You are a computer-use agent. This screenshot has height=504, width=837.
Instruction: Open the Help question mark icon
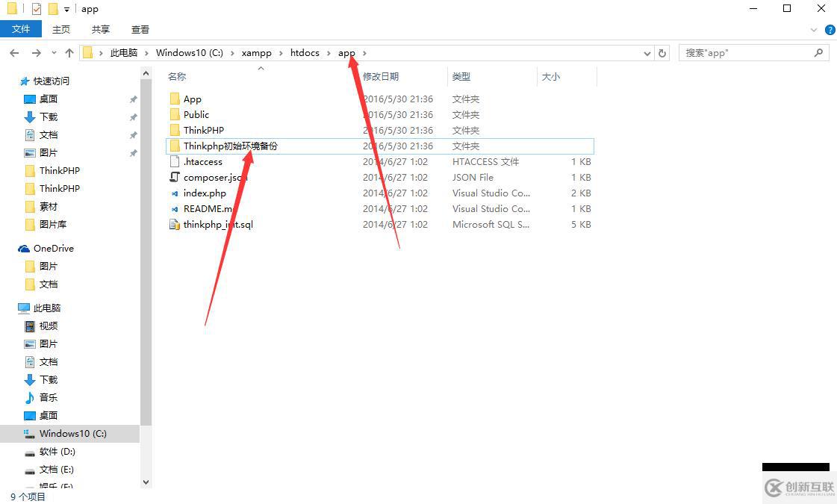coord(830,30)
